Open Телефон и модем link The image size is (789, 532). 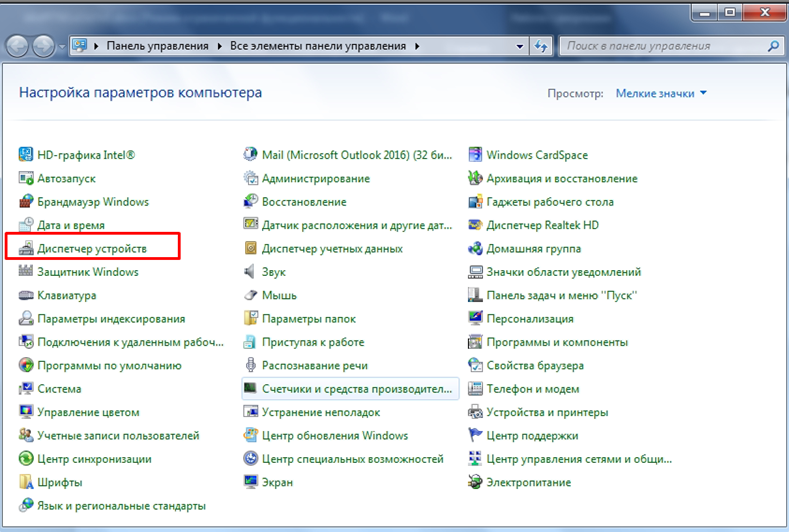[x=533, y=389]
